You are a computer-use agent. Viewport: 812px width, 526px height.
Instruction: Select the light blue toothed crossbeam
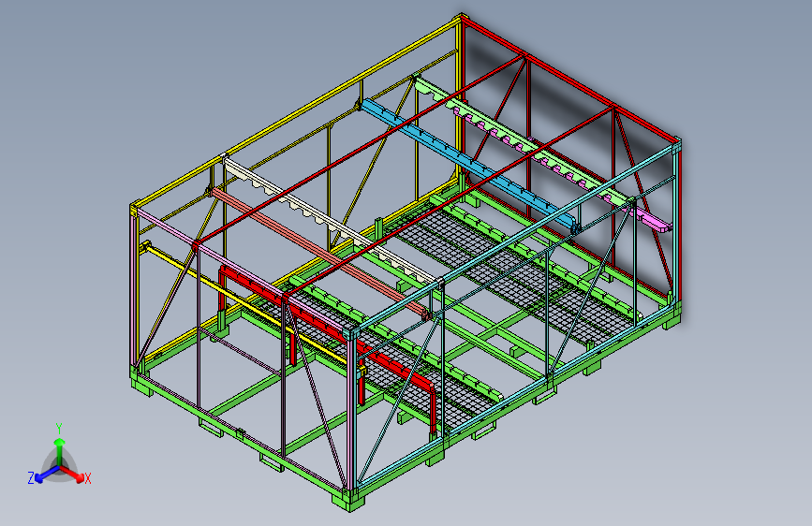(x=468, y=165)
